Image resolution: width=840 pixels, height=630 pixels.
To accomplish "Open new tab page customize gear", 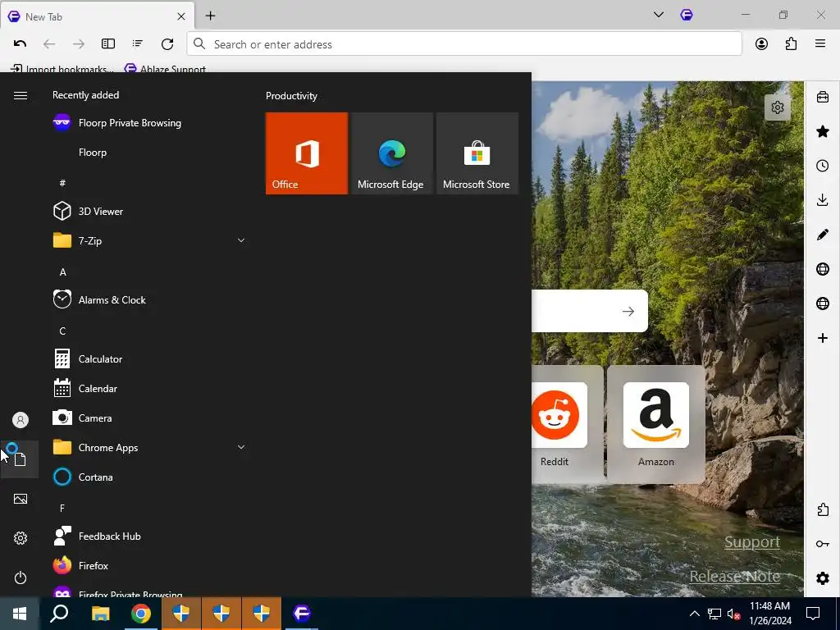I will coord(778,107).
